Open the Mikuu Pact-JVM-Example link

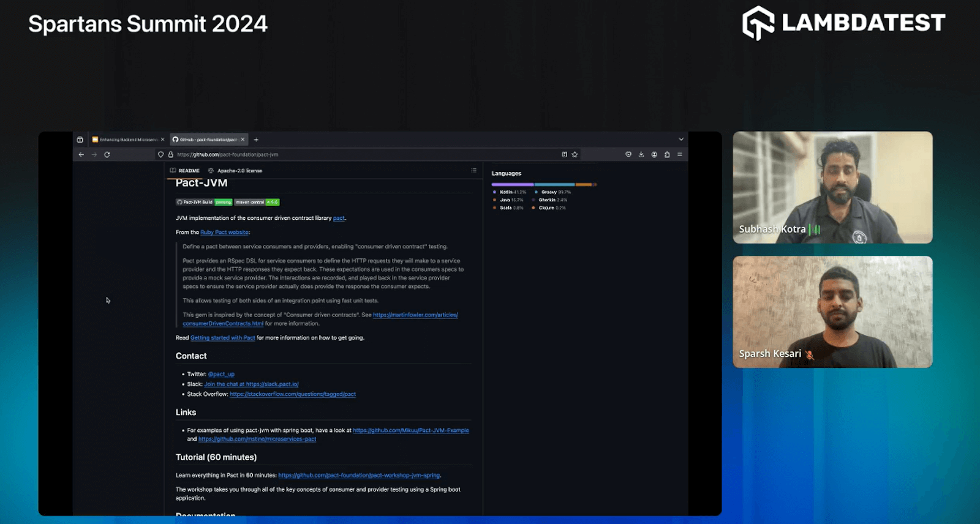pyautogui.click(x=411, y=430)
